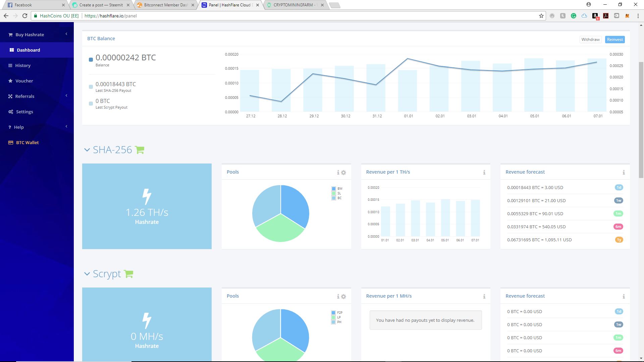Open Voucher in sidebar
Screen dimensions: 644x362
37,81
